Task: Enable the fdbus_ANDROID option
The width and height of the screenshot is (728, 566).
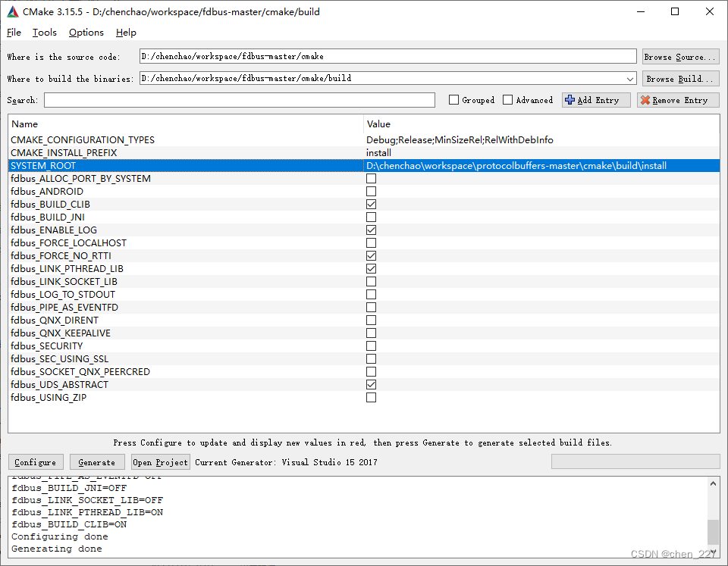Action: point(371,191)
